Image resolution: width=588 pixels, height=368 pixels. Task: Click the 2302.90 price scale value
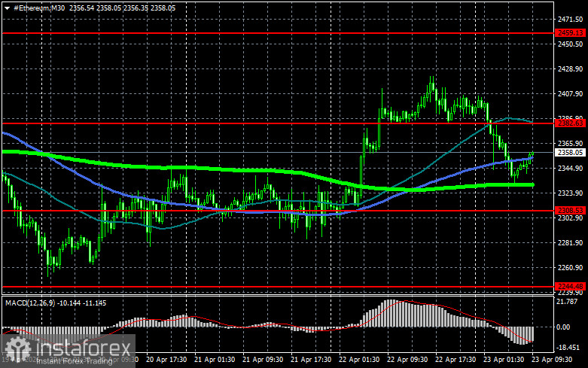tap(571, 218)
